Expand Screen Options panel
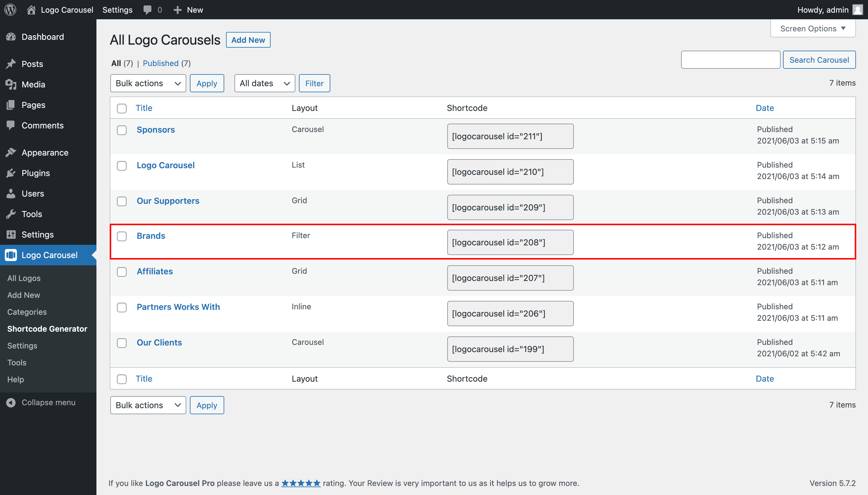This screenshot has height=495, width=868. click(813, 29)
